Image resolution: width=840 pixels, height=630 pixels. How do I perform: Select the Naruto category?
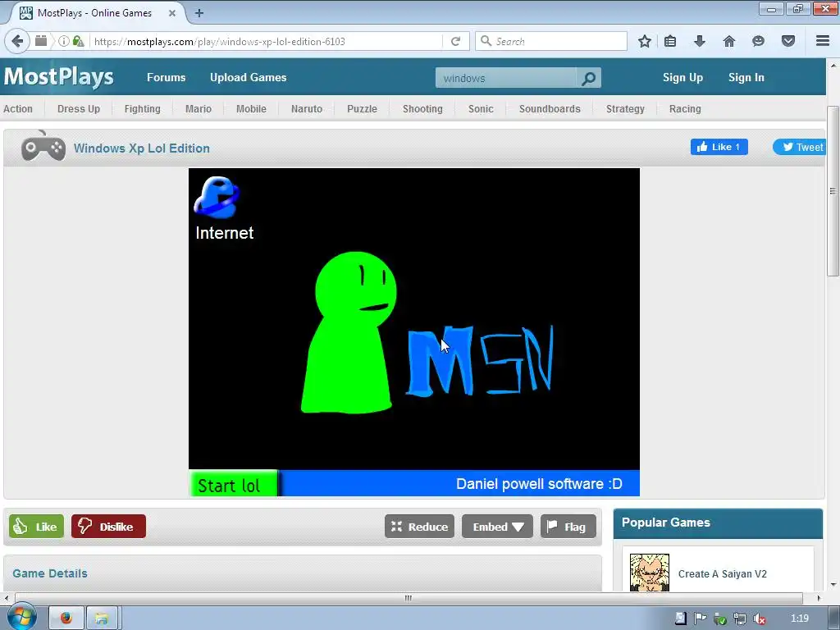307,109
